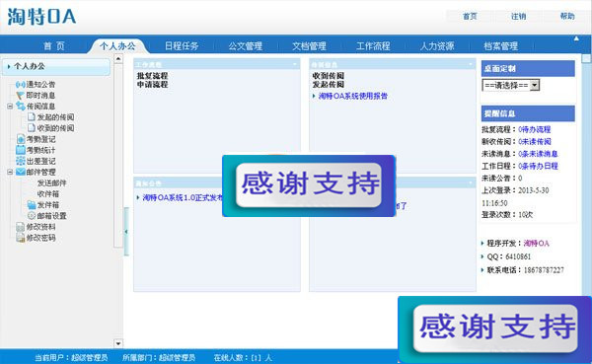Collapse the 通知公告 panel's bottom-right neighbor via arrow

(x=470, y=182)
